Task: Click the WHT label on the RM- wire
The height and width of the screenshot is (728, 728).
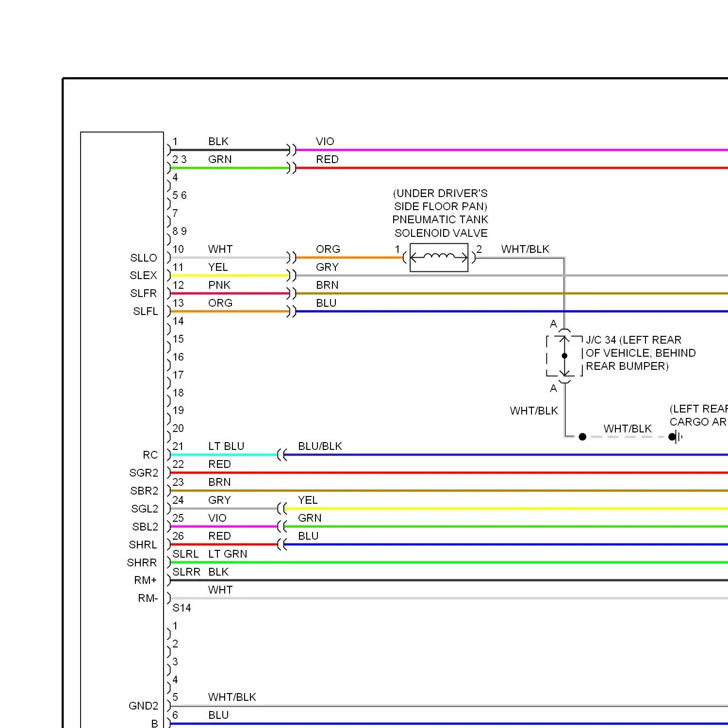Action: [x=220, y=590]
